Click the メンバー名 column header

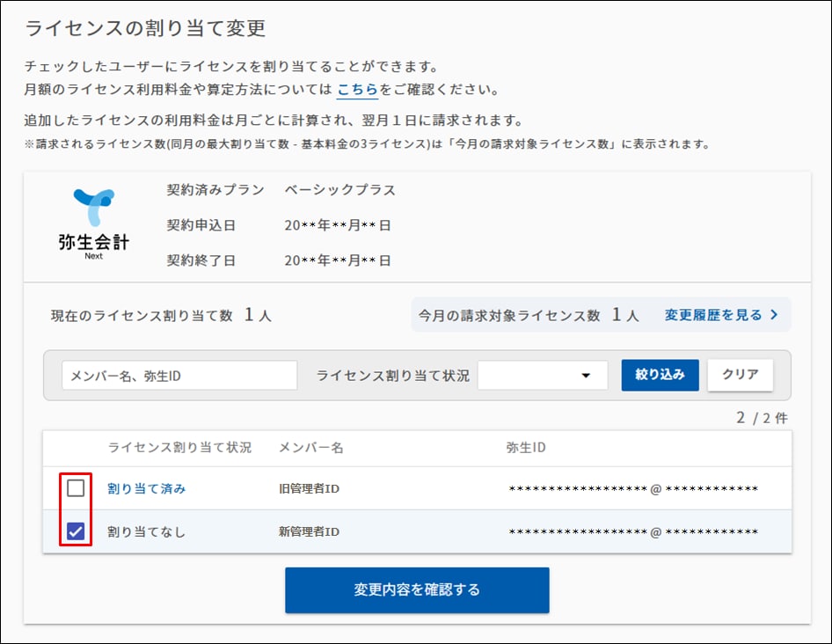(x=310, y=448)
